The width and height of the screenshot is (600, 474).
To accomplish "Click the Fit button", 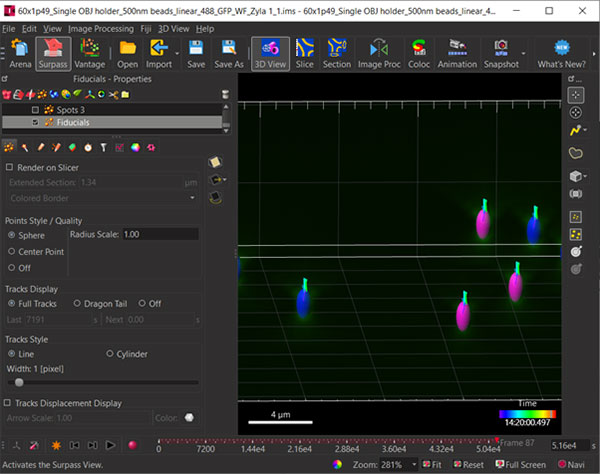I will (x=431, y=464).
